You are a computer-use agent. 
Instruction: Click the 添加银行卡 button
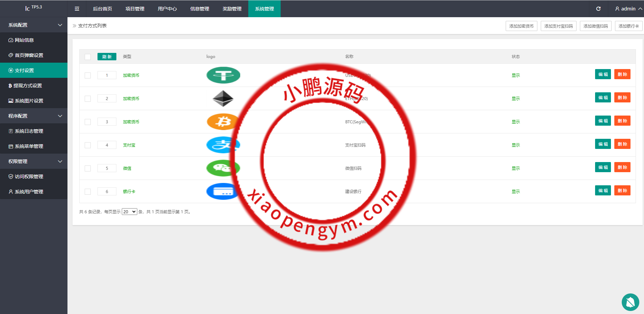coord(628,26)
